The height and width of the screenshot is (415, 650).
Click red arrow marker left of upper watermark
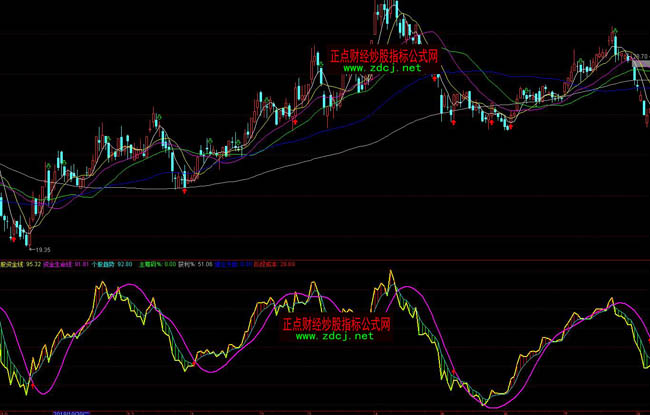[x=295, y=120]
